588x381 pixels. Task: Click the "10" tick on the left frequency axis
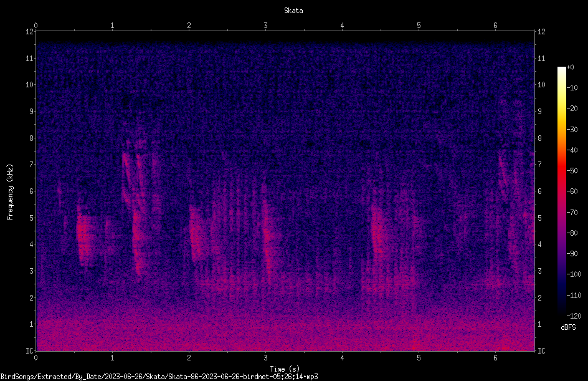[x=29, y=85]
